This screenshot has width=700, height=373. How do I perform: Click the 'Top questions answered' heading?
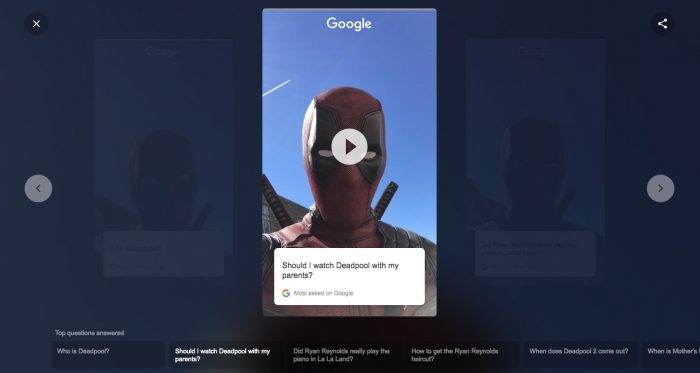[90, 333]
